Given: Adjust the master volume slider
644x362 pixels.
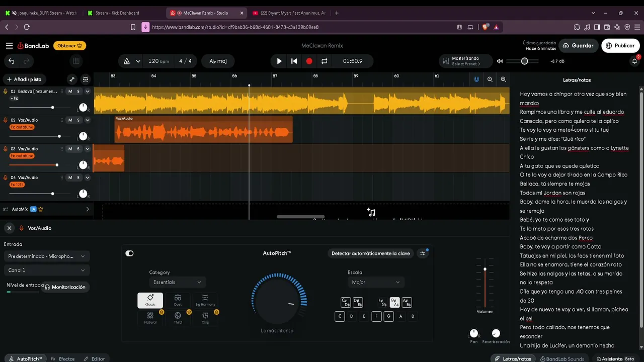Looking at the screenshot, I should pos(522,61).
